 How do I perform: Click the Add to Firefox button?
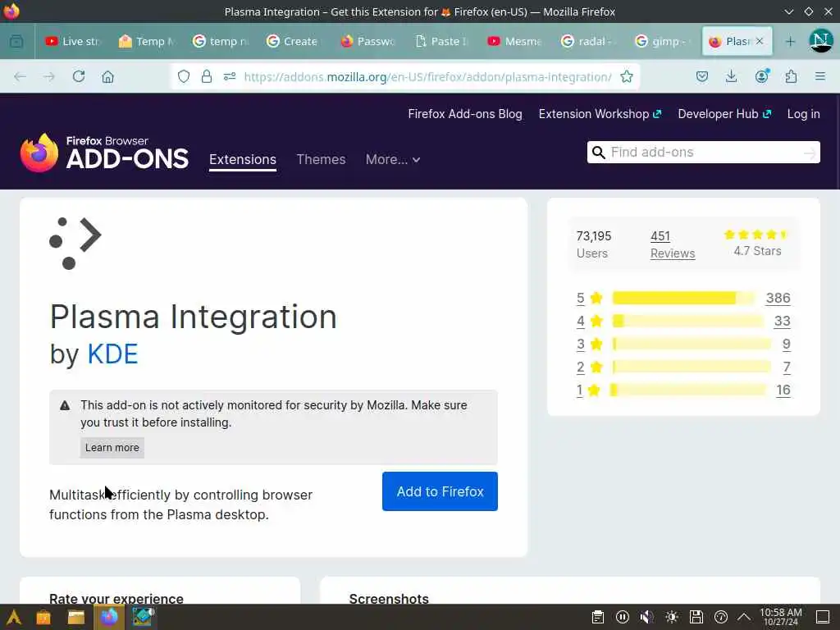coord(440,491)
